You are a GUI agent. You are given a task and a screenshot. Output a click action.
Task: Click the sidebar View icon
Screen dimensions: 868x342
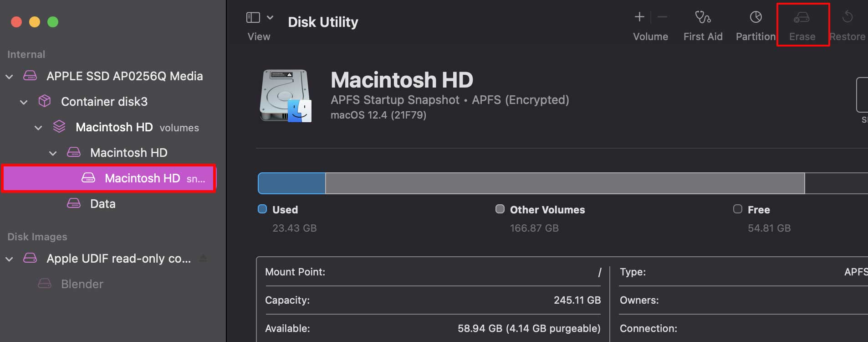pos(253,17)
